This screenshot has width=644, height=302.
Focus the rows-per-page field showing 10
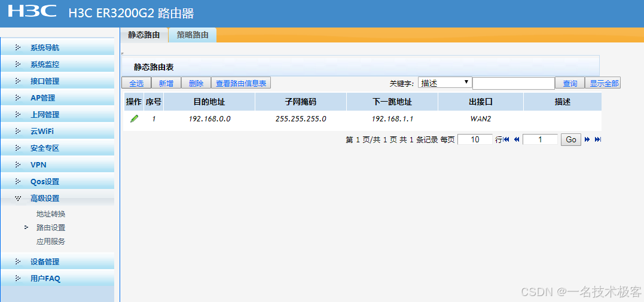tap(475, 140)
